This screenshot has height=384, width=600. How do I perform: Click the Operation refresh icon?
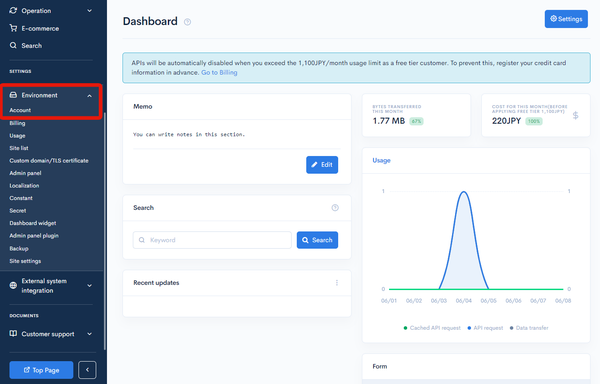[13, 11]
